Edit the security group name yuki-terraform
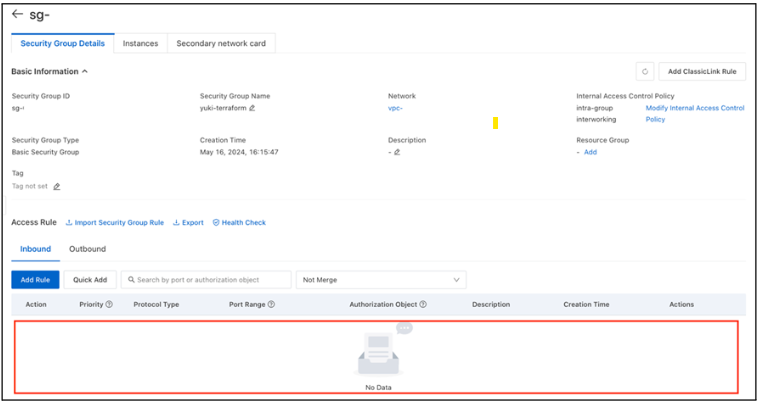Image resolution: width=758 pixels, height=402 pixels. pos(253,108)
